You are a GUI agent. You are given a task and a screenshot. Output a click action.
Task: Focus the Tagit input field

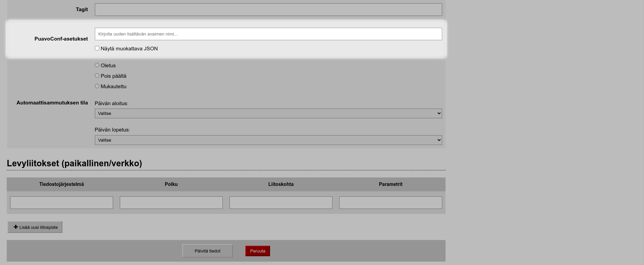pyautogui.click(x=268, y=10)
